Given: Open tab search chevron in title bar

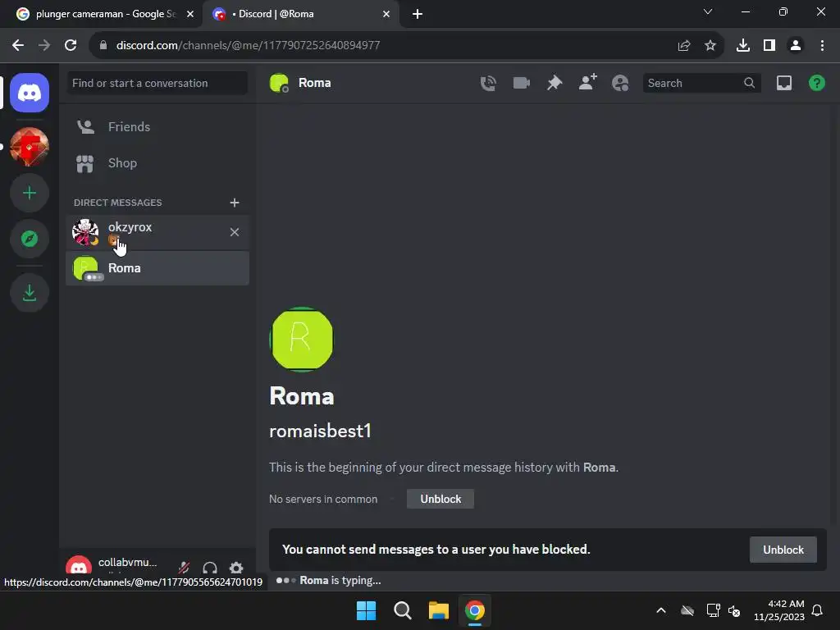Looking at the screenshot, I should pyautogui.click(x=708, y=11).
